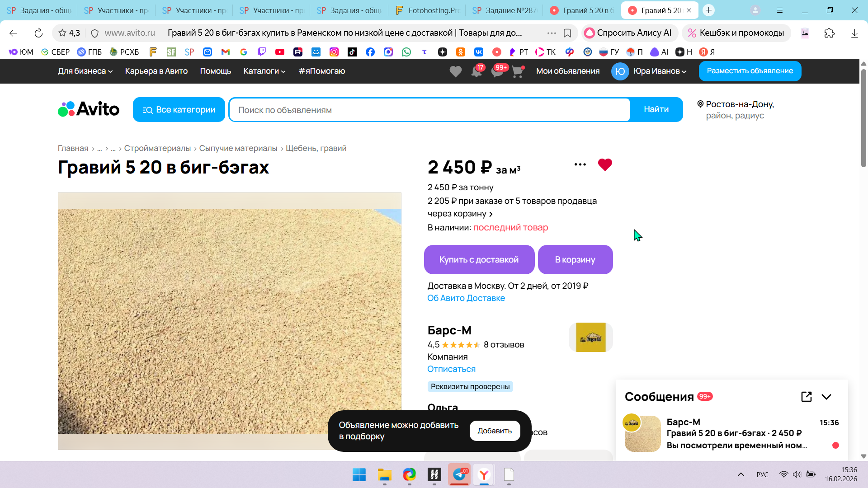Open notifications bell with 17 badge
Image resolution: width=868 pixels, height=488 pixels.
point(476,71)
